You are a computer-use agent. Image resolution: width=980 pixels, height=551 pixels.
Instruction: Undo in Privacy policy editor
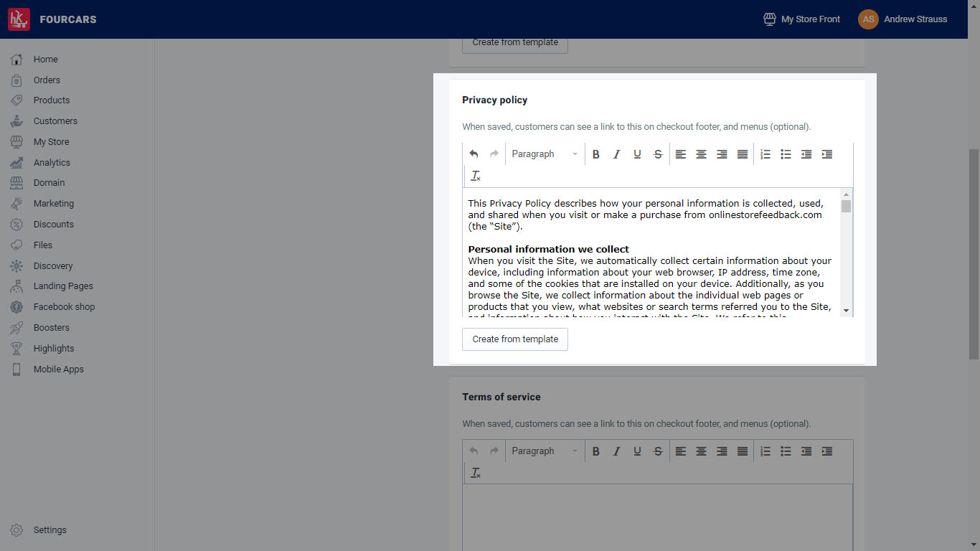[x=473, y=154]
